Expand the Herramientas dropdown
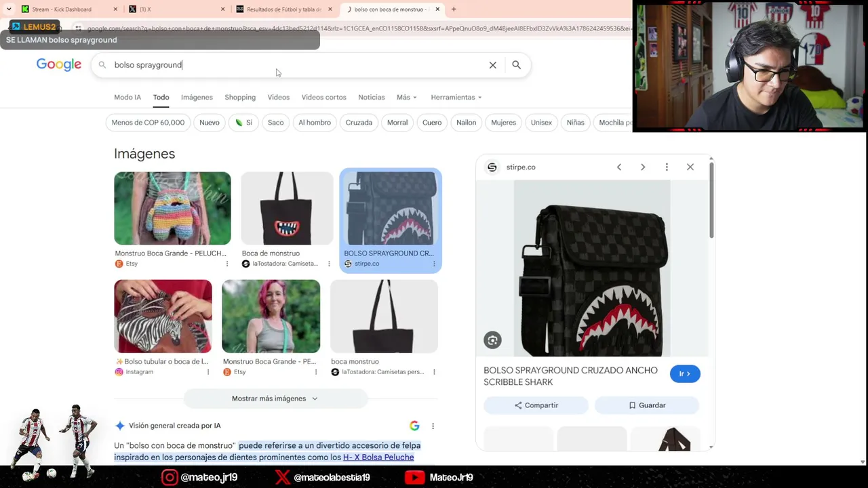This screenshot has width=868, height=488. tap(456, 97)
